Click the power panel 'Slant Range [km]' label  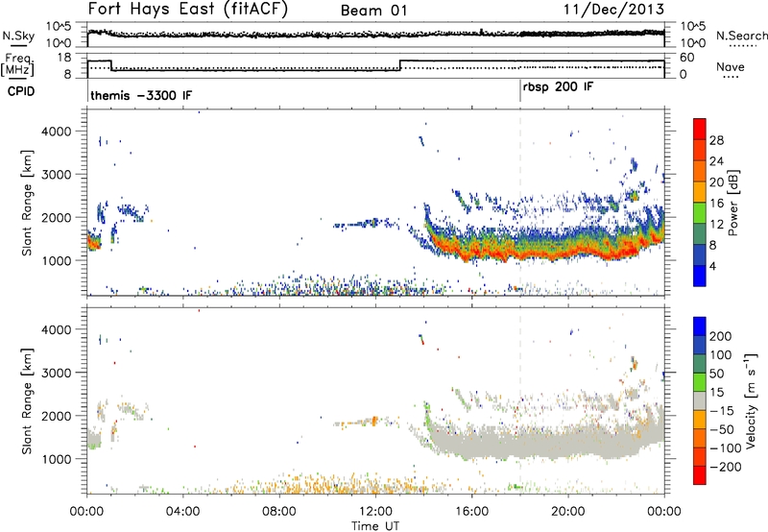[27, 203]
